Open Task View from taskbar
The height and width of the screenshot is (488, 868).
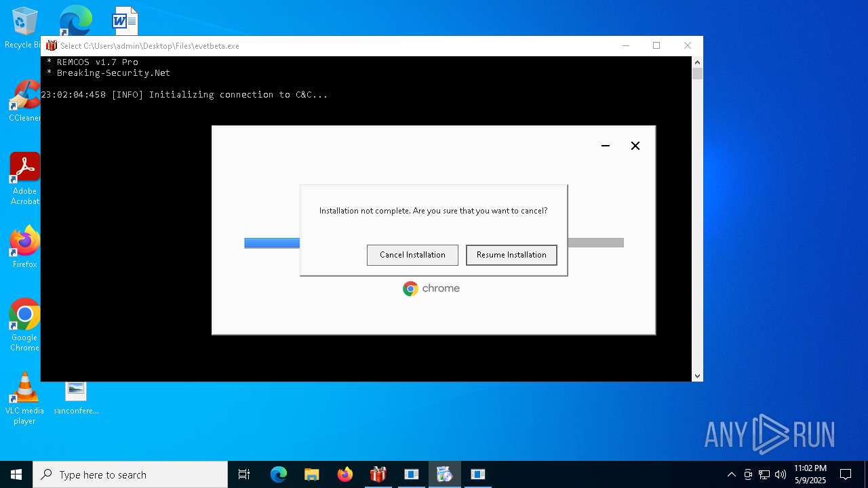pyautogui.click(x=244, y=474)
